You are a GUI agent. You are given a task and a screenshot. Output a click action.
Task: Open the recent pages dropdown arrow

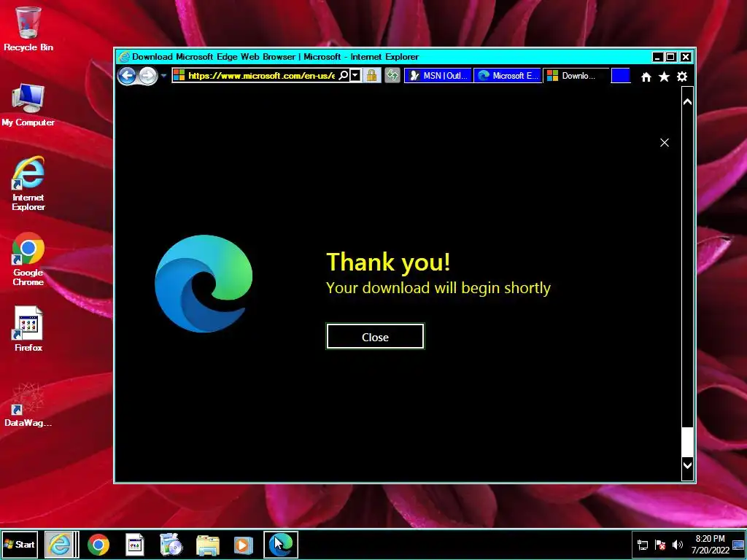[x=163, y=76]
